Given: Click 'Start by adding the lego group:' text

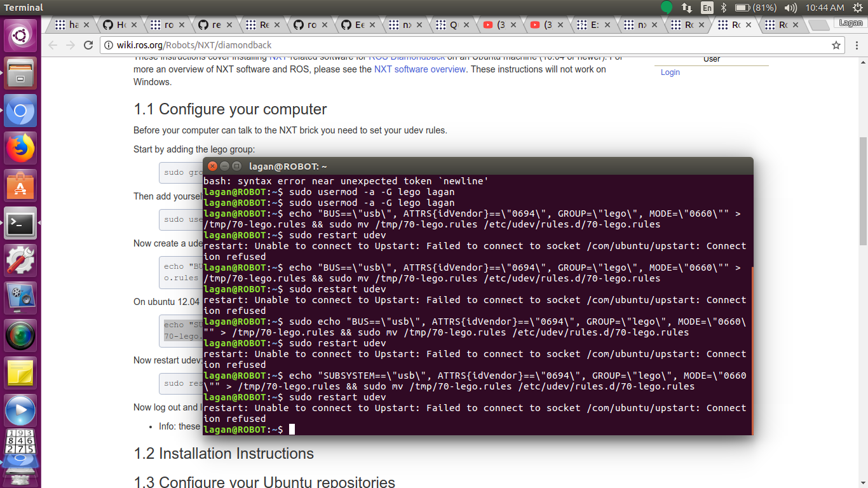Looking at the screenshot, I should [x=194, y=149].
